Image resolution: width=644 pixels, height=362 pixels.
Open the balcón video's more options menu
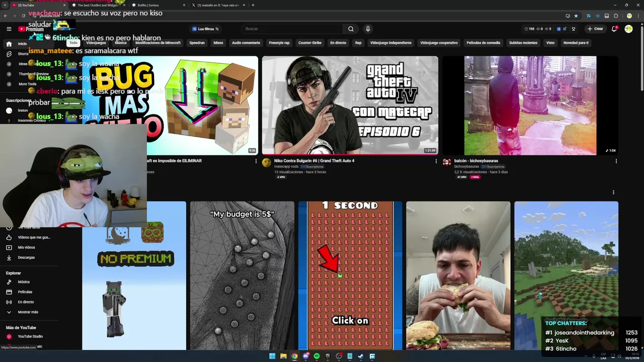coord(616,161)
